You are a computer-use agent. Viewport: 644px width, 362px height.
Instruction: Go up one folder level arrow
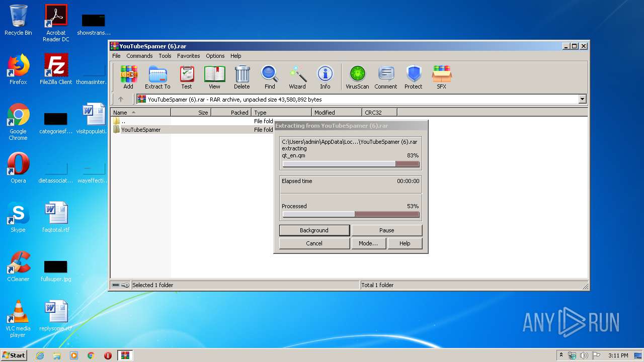(x=121, y=99)
